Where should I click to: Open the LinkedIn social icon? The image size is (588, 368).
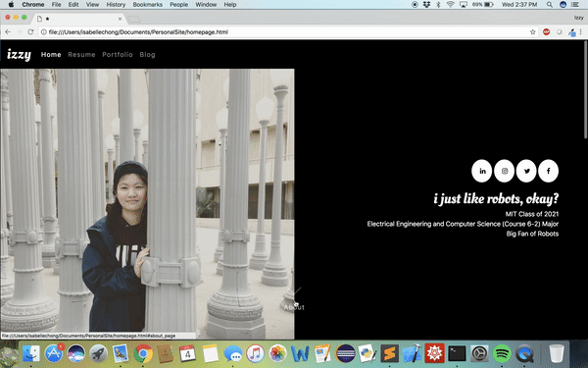tap(482, 171)
